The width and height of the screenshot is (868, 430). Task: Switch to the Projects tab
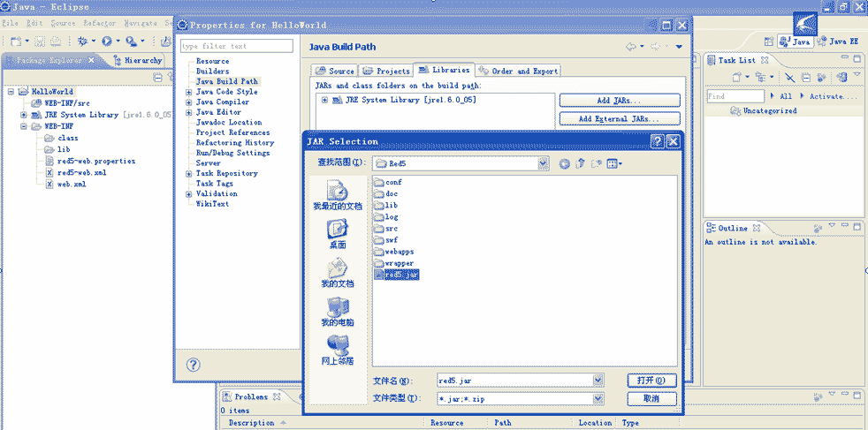pos(386,71)
